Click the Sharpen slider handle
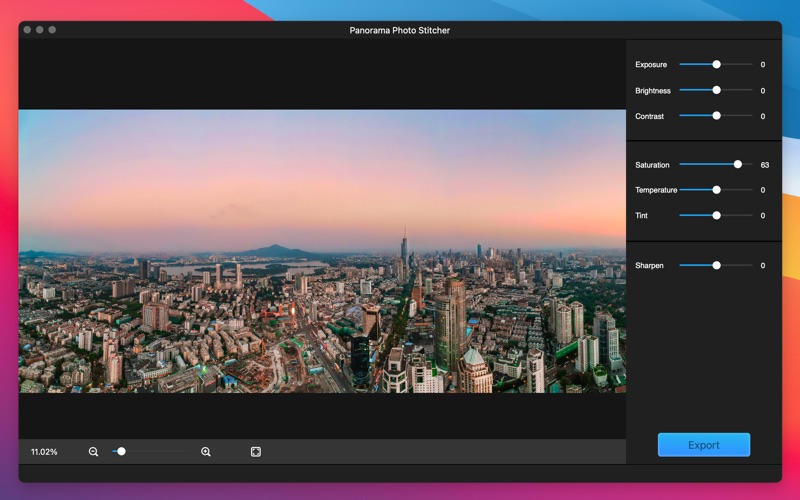This screenshot has height=500, width=800. click(x=716, y=265)
